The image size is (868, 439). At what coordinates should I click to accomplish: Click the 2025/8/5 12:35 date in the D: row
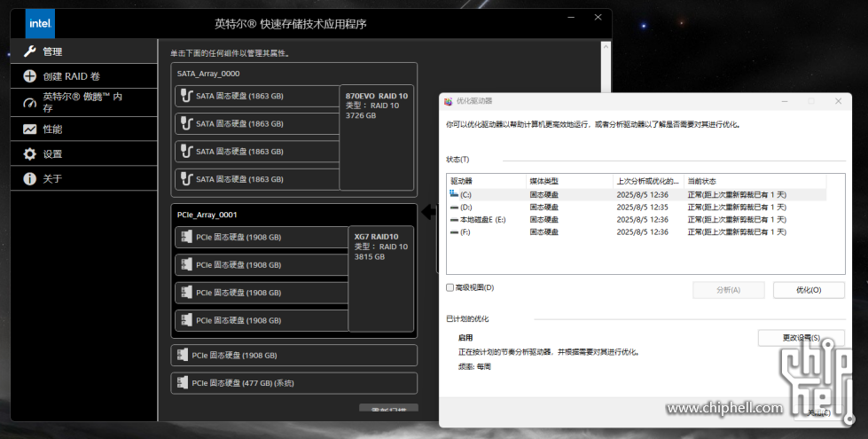coord(642,207)
